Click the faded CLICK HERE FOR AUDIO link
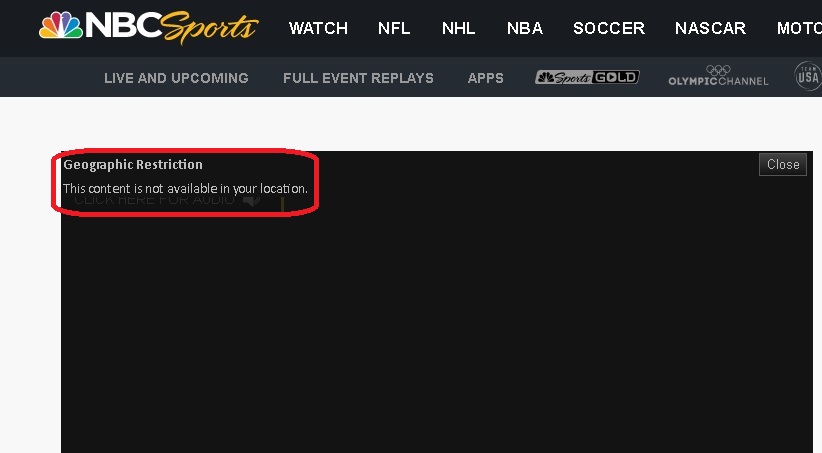Viewport: 822px width, 453px height. pos(154,200)
